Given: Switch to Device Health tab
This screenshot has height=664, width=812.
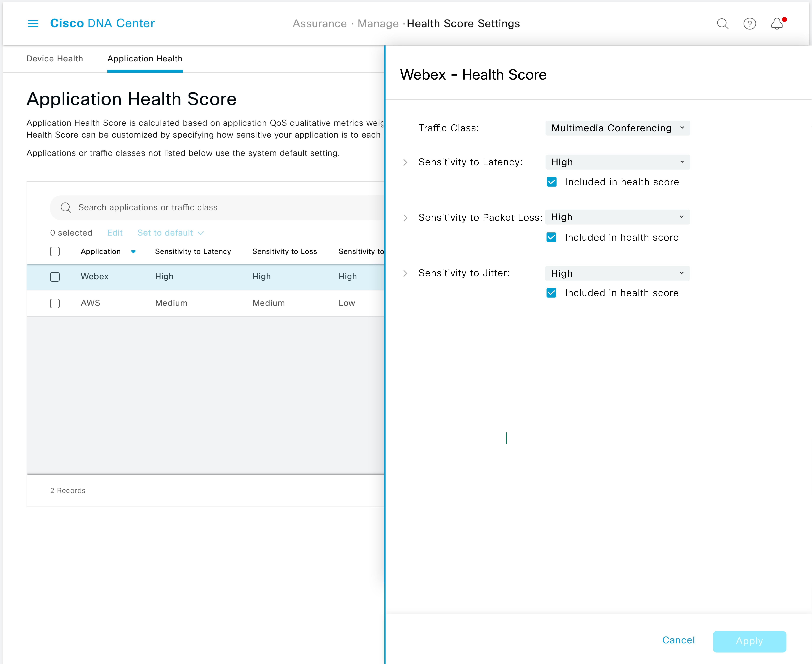Looking at the screenshot, I should point(55,59).
